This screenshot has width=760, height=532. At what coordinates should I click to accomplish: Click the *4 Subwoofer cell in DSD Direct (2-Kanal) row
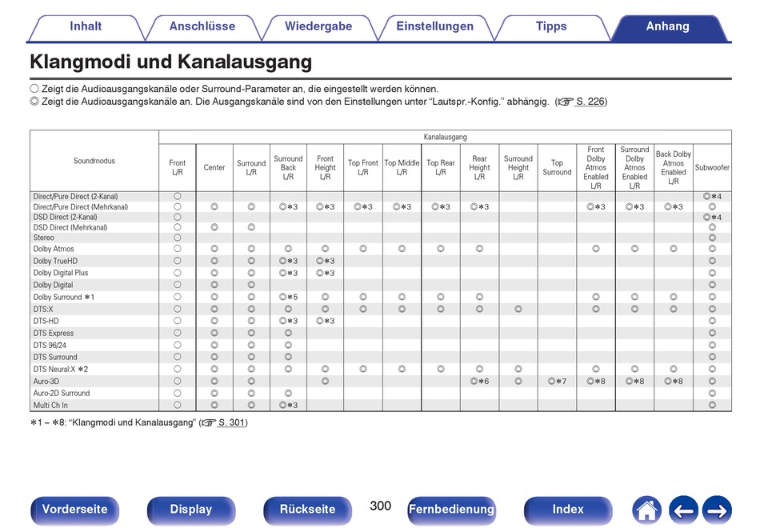[712, 217]
